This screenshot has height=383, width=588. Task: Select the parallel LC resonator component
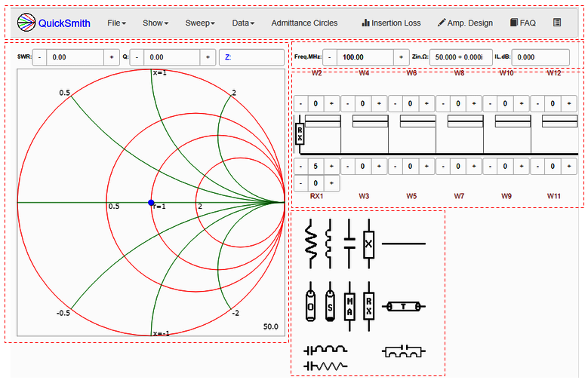click(404, 351)
